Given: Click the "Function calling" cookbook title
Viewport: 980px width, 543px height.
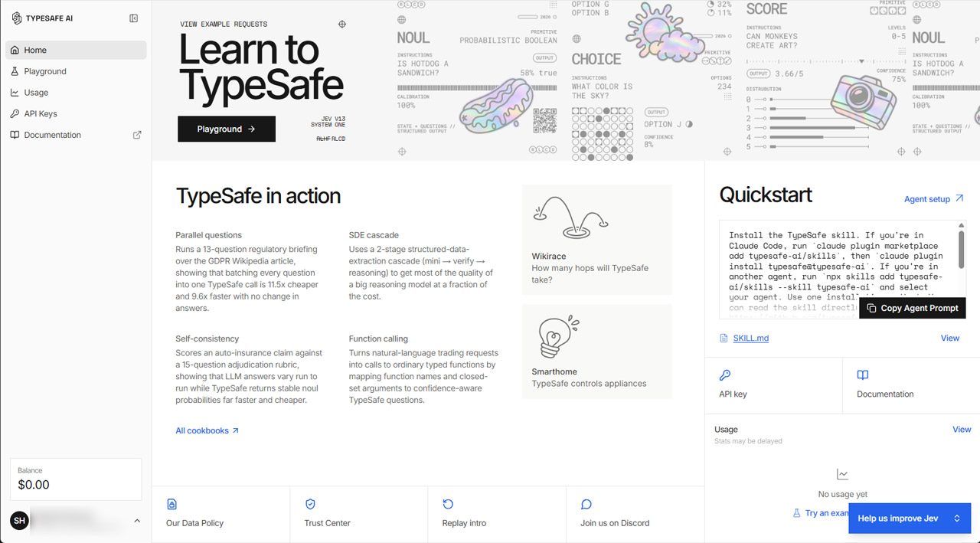Looking at the screenshot, I should click(378, 339).
